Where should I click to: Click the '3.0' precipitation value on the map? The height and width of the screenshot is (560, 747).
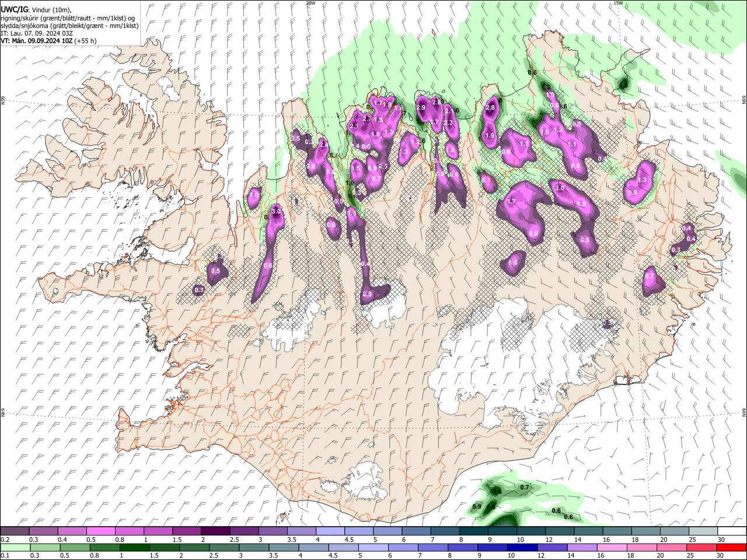coord(277,211)
